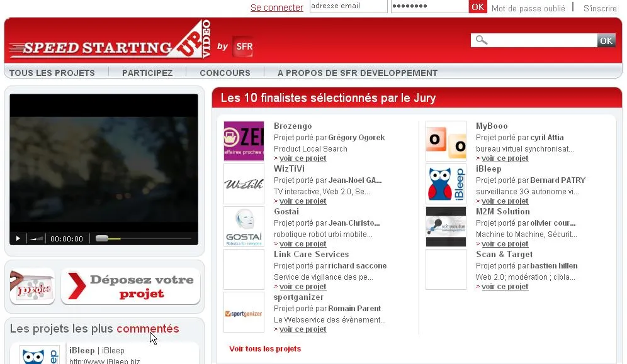Click voir ce projet under M2M Solution
The height and width of the screenshot is (364, 627).
click(505, 244)
